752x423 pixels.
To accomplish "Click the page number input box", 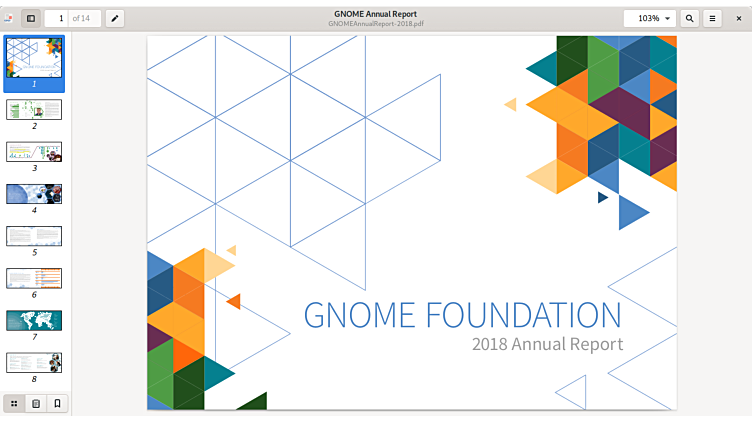I will 60,18.
